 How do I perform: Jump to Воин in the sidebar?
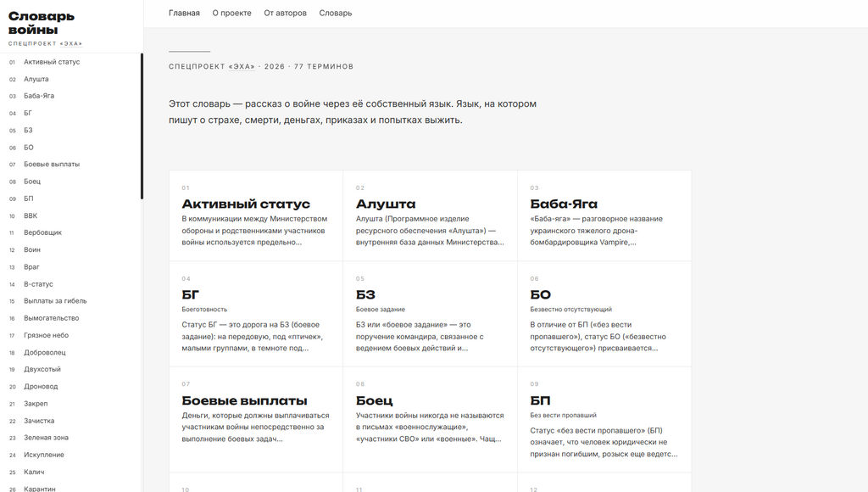point(32,250)
